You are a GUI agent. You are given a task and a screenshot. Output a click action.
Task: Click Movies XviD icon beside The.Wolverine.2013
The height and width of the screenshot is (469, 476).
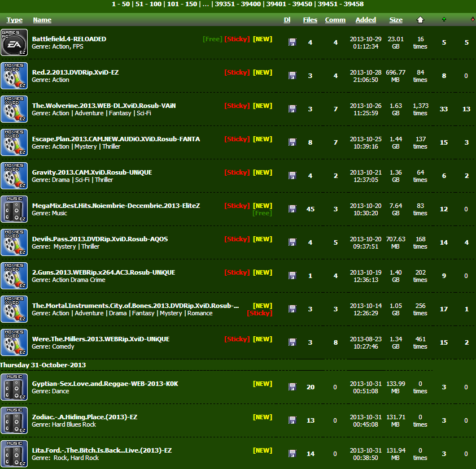[14, 109]
